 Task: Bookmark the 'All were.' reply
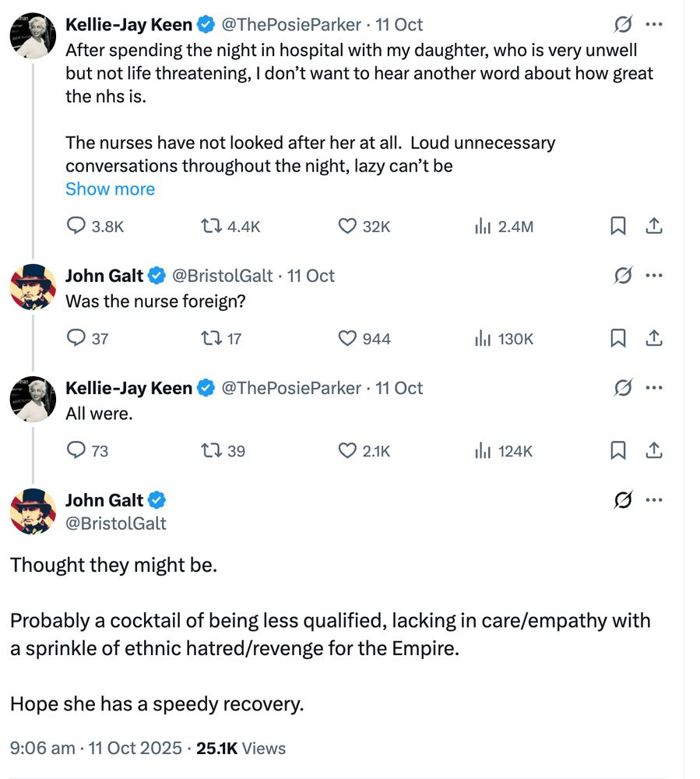click(617, 450)
